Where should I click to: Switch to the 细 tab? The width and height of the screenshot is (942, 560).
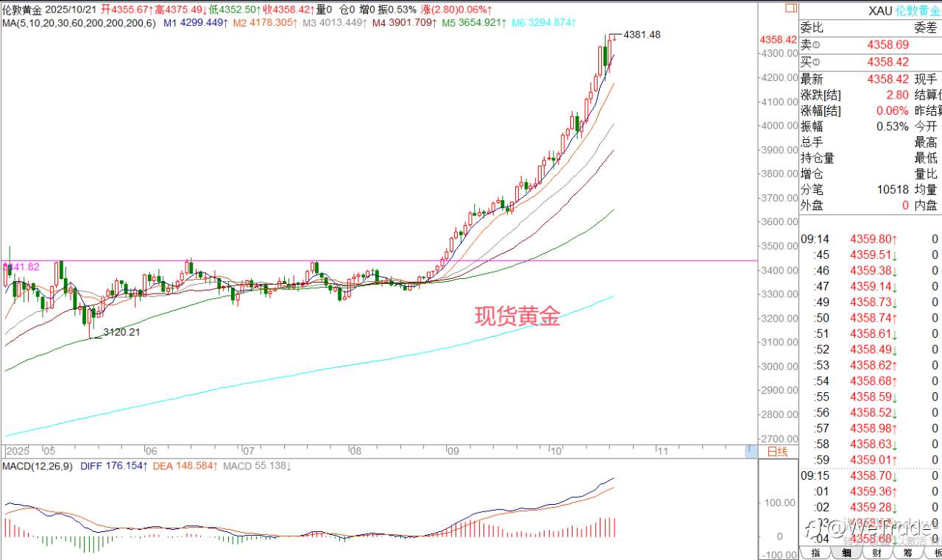point(846,553)
